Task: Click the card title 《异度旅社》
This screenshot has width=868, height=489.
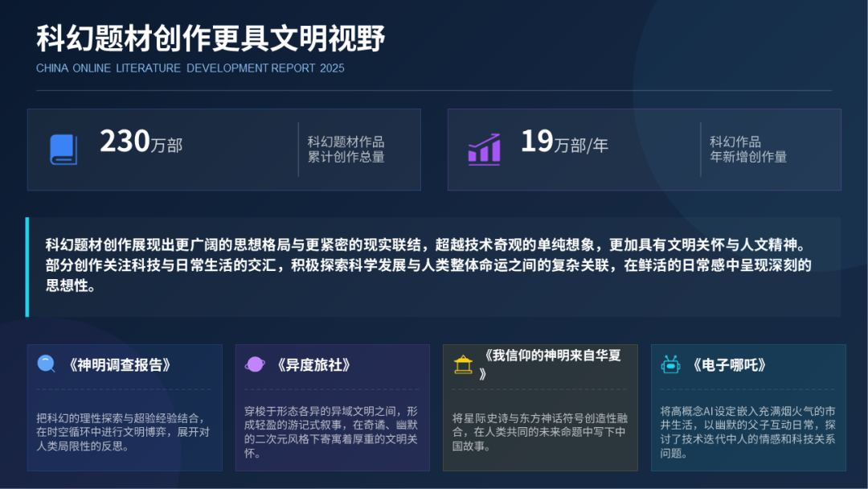Action: click(x=314, y=365)
